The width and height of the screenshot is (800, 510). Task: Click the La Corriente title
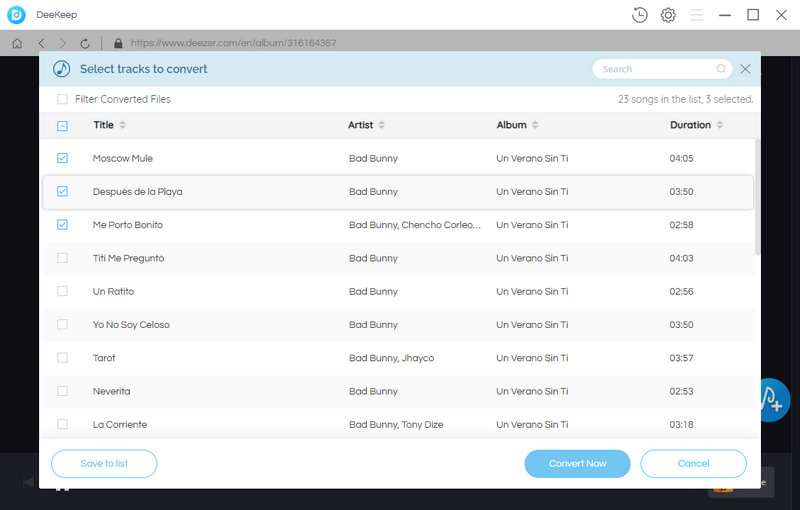[120, 424]
